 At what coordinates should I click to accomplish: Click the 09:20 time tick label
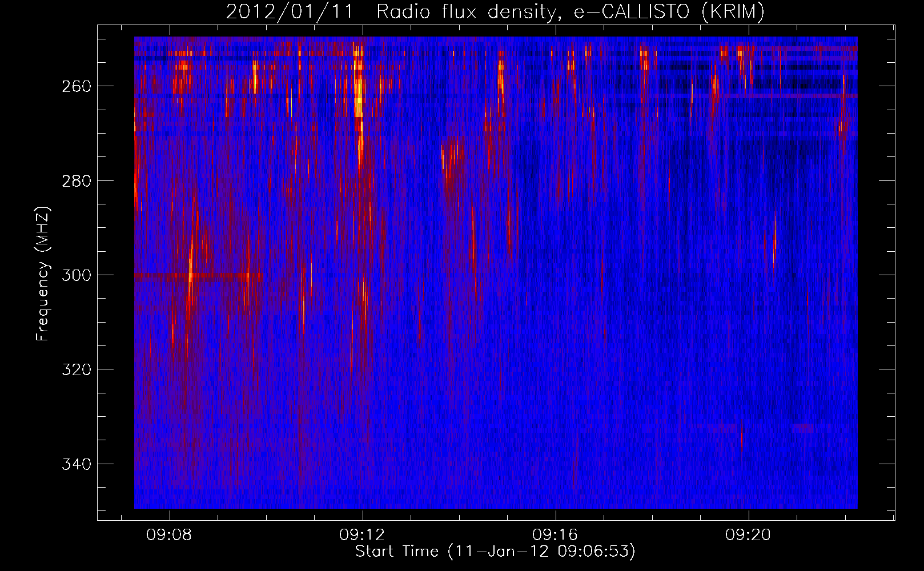click(x=748, y=535)
